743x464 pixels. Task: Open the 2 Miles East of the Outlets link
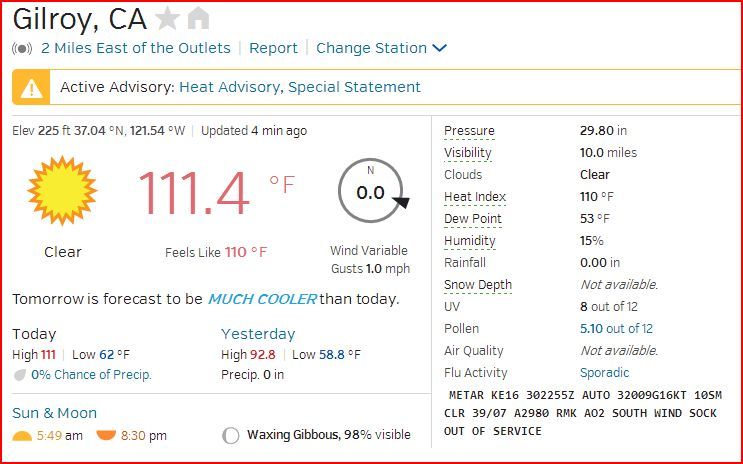[136, 48]
